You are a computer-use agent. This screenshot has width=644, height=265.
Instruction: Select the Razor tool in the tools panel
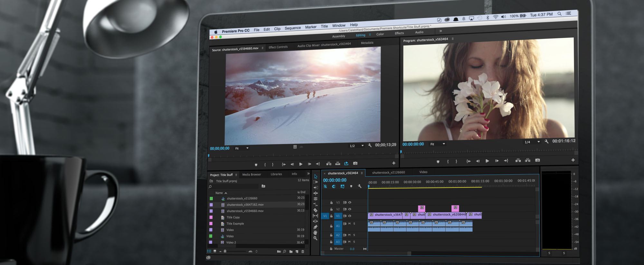(x=316, y=210)
